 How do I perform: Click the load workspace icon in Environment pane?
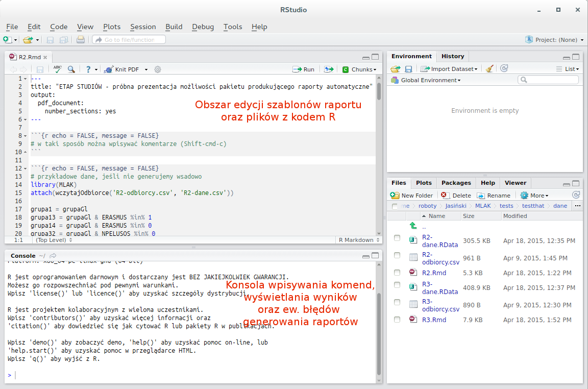tap(395, 69)
